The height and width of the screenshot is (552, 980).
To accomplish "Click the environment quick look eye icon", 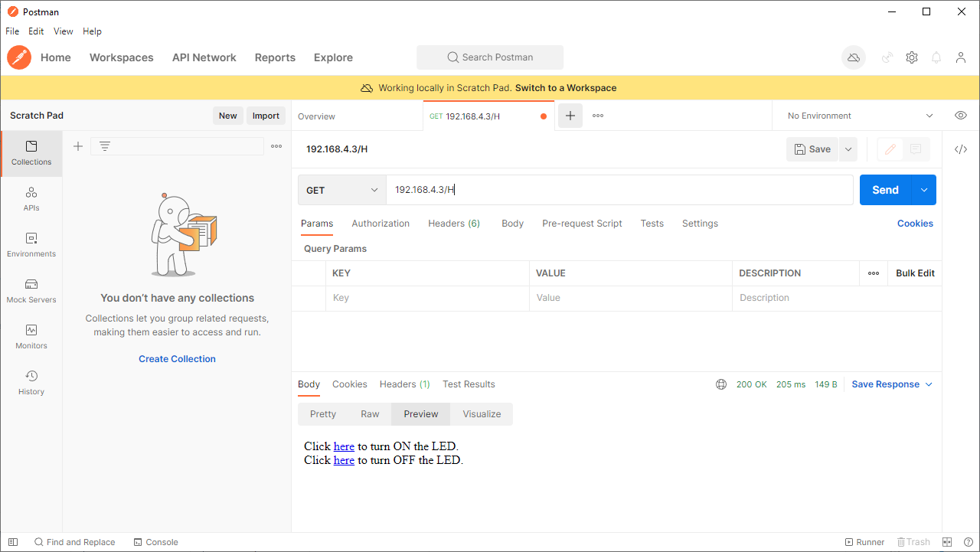I will [961, 116].
